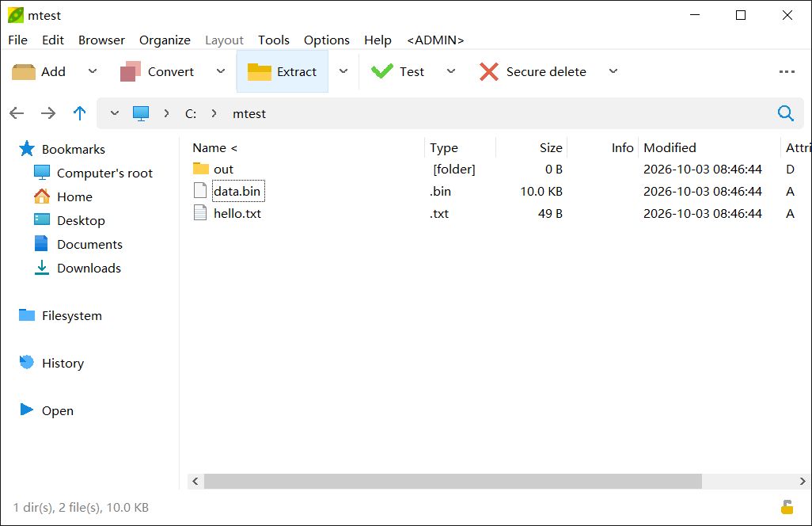
Task: Click the <ADMIN> menu item
Action: pyautogui.click(x=435, y=40)
